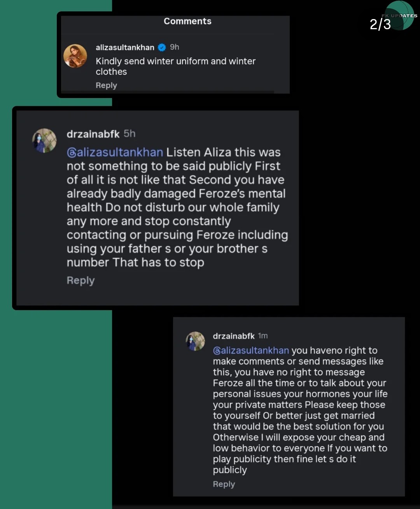The width and height of the screenshot is (420, 509).
Task: Open drzainabfk username on the 1m comment
Action: coord(233,336)
